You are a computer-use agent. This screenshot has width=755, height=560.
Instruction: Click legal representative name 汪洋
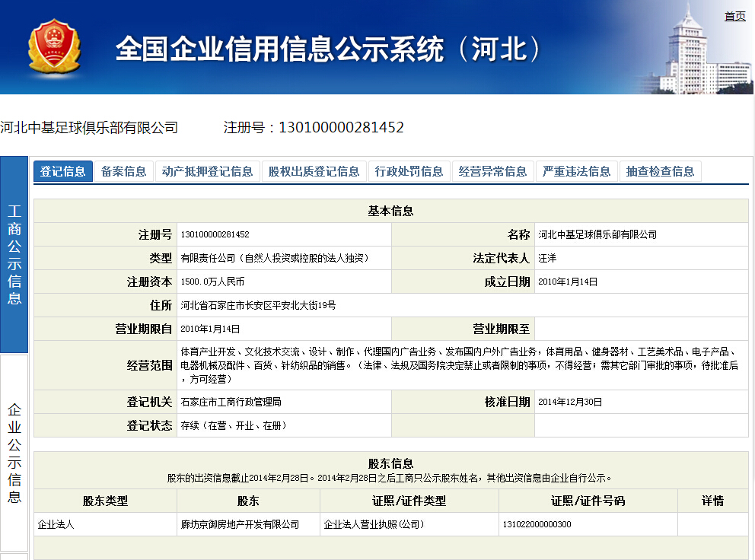(x=547, y=258)
